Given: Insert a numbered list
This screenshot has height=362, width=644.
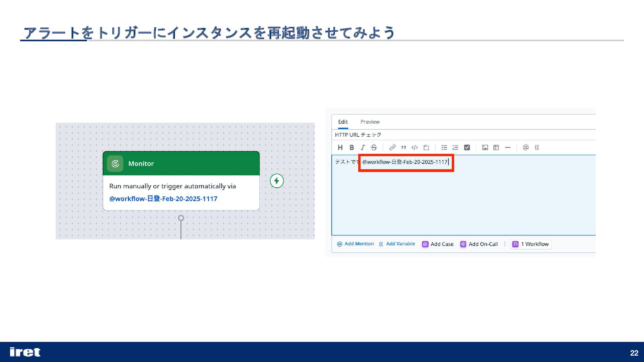Looking at the screenshot, I should click(455, 147).
